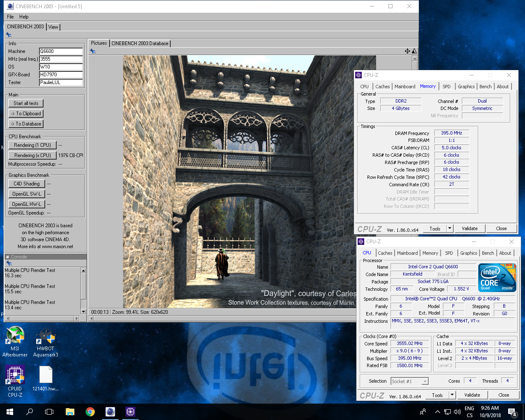
Task: Run the Rendering (1 CPU) benchmark
Action: 32,145
